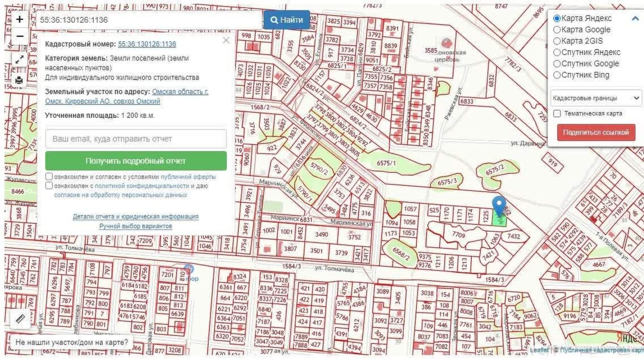Click parcel labeled 1057
Screen dimensions: 644x359
click(410, 209)
